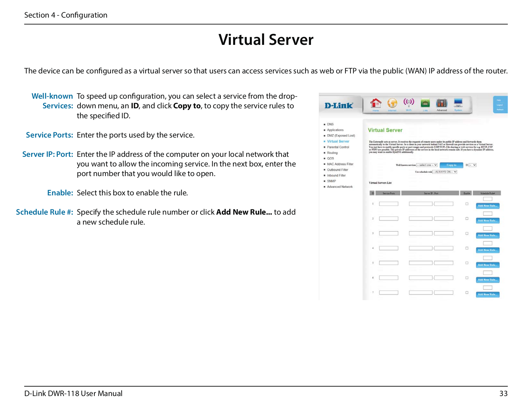The height and width of the screenshot is (411, 532).
Task: Select DNS in the side menu
Action: pyautogui.click(x=330, y=124)
